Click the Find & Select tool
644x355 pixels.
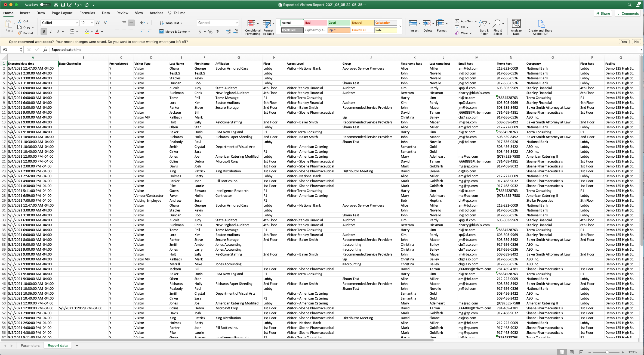pos(498,27)
